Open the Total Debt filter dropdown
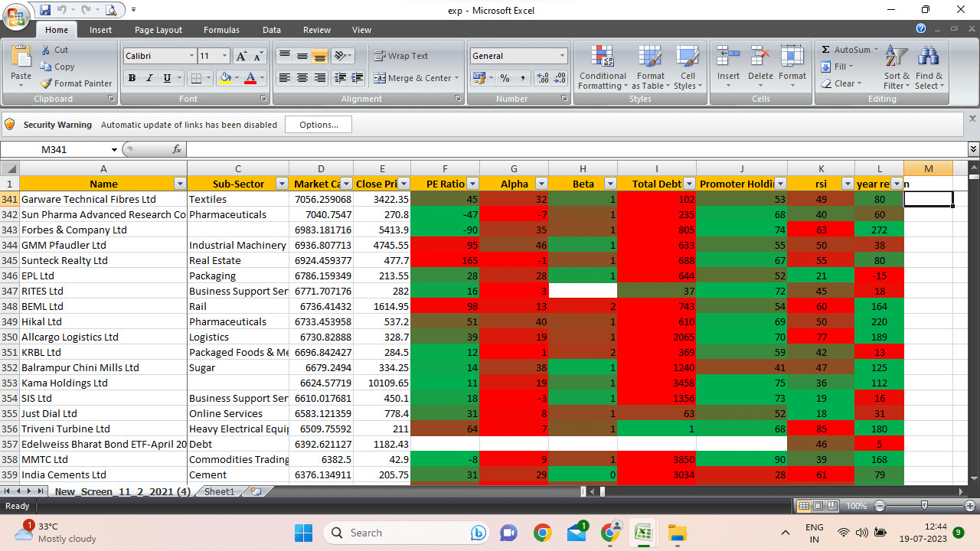The height and width of the screenshot is (551, 980). click(689, 184)
